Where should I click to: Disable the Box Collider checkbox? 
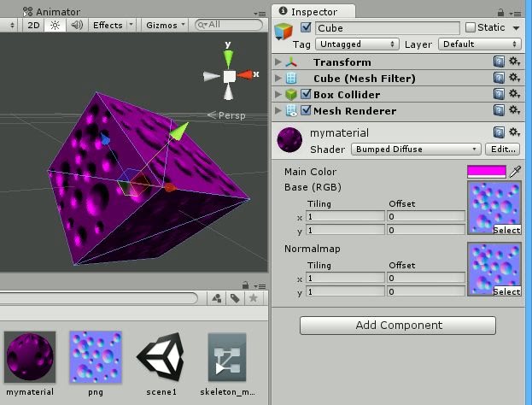pyautogui.click(x=306, y=95)
